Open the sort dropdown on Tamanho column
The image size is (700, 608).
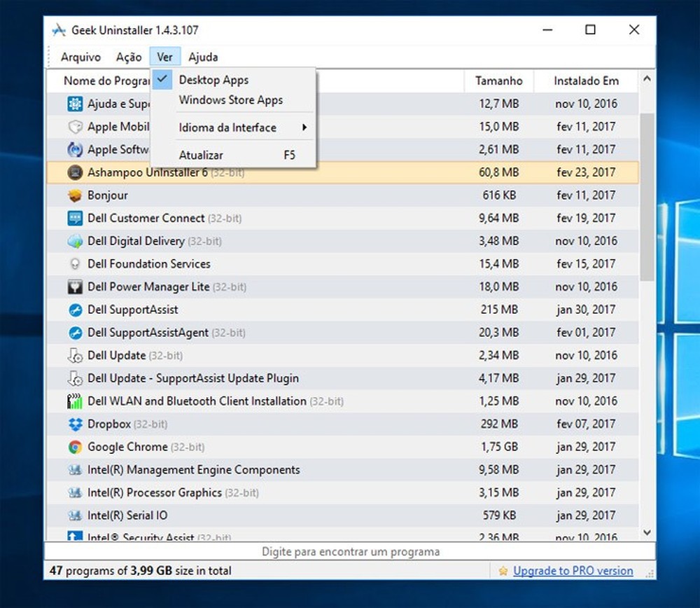coord(499,81)
